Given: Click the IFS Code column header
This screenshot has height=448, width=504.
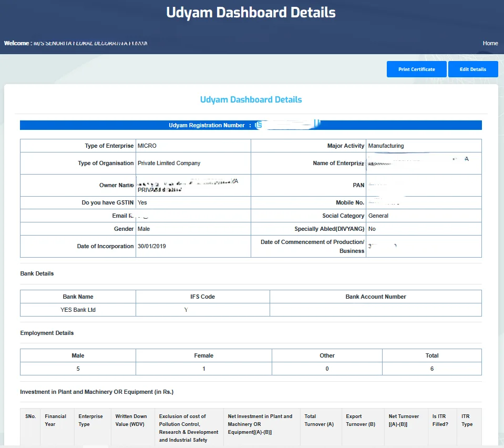Looking at the screenshot, I should click(x=202, y=297).
